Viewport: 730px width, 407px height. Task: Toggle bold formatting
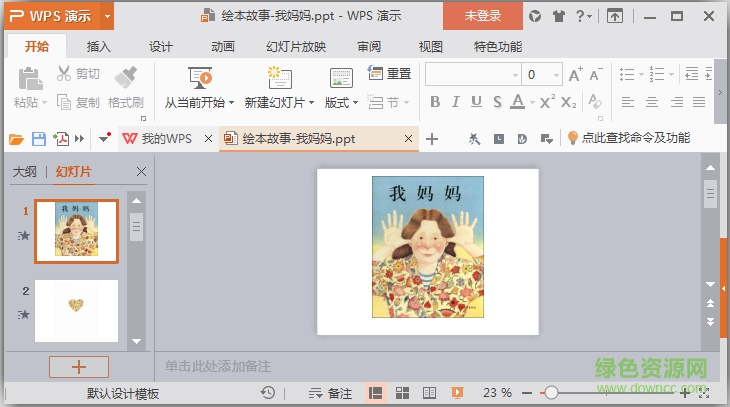click(x=435, y=102)
